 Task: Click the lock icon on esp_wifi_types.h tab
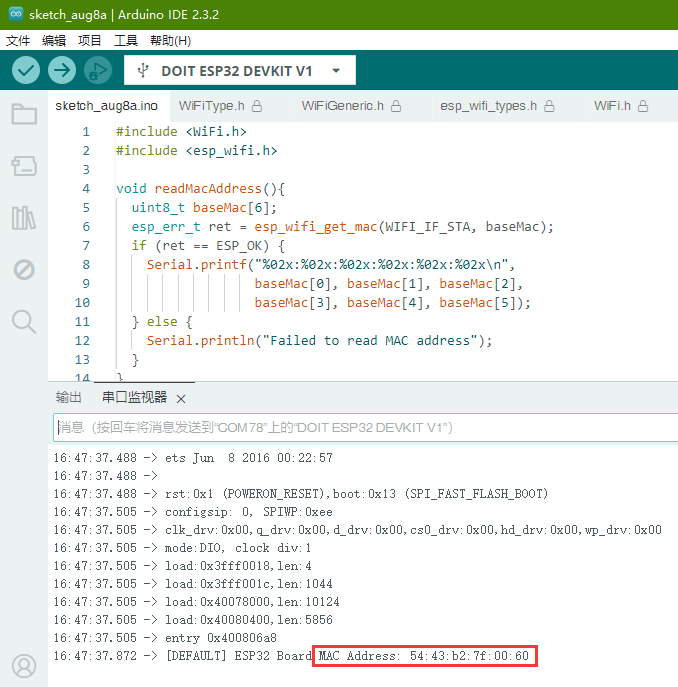pyautogui.click(x=549, y=106)
